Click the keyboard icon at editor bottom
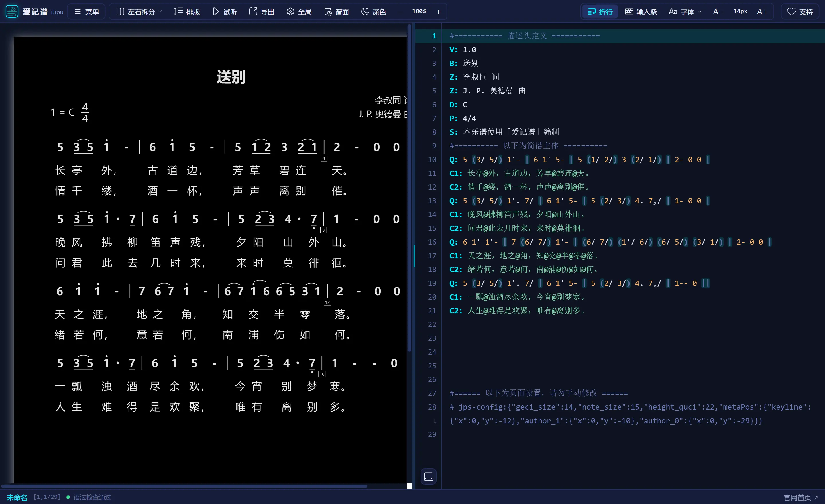The width and height of the screenshot is (825, 504). [x=428, y=476]
